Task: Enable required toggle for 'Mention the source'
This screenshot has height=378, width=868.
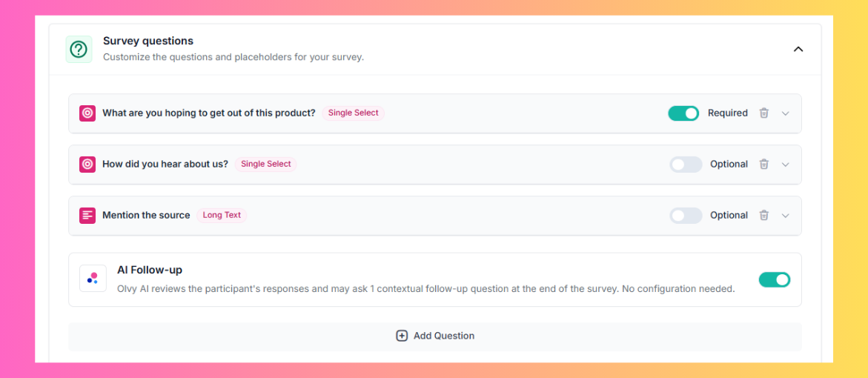Action: pos(686,215)
